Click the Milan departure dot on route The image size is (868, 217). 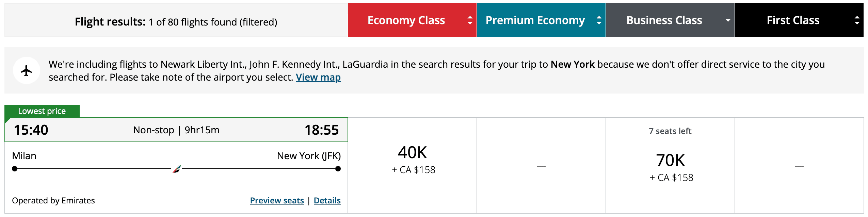(x=15, y=169)
